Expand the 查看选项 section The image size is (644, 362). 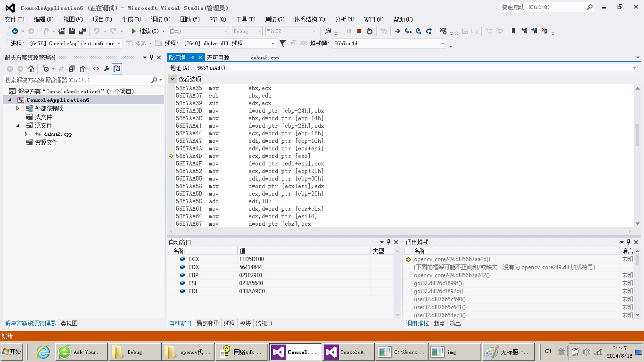(x=173, y=79)
